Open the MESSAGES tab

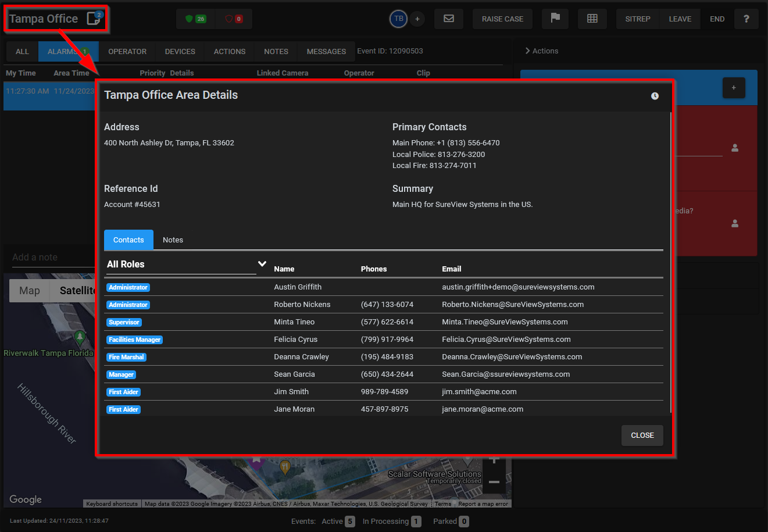[326, 51]
